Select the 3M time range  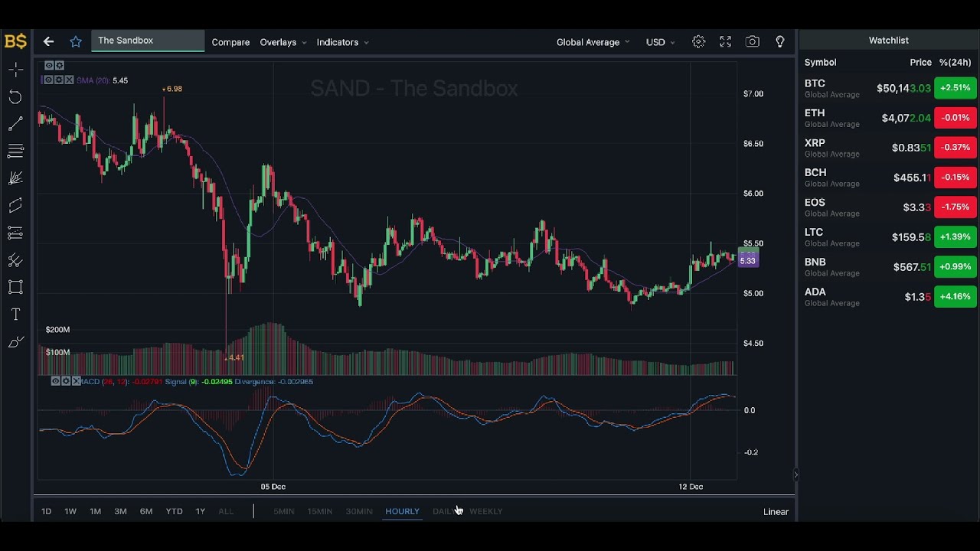point(120,511)
